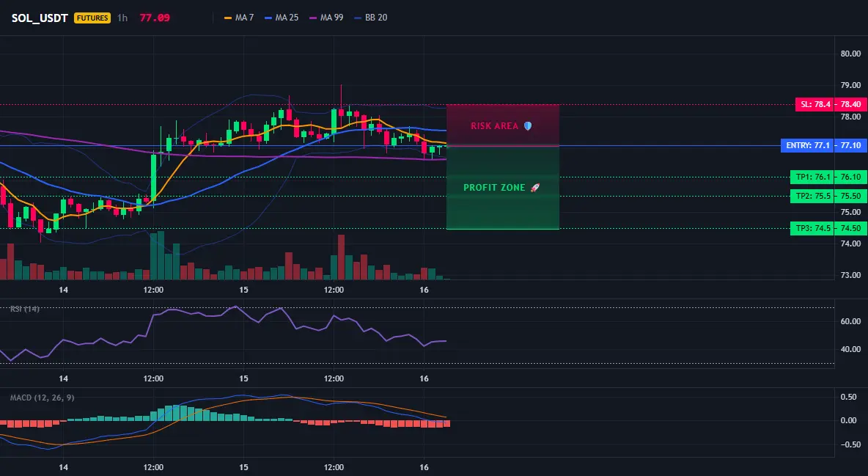Click the RISK AREA red zone label
The image size is (868, 476).
(494, 126)
